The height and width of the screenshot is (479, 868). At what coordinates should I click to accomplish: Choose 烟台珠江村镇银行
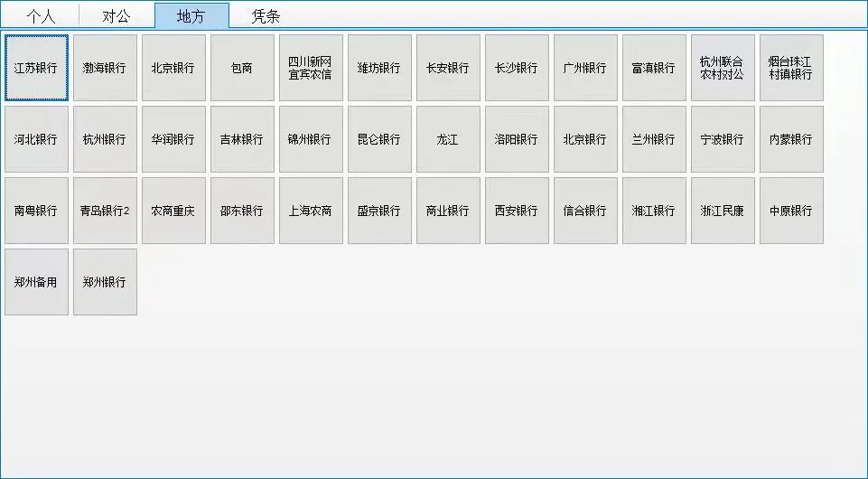pyautogui.click(x=791, y=68)
